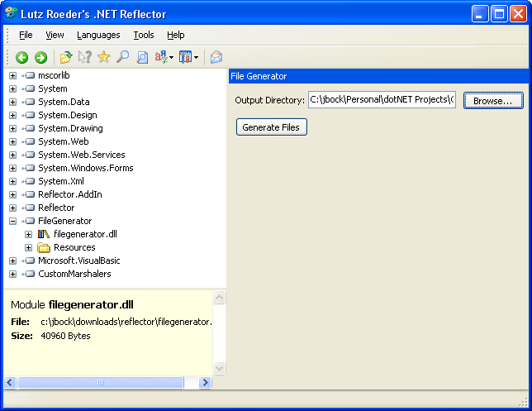Select the Microsoft.VisualBasic tree item

(x=79, y=260)
